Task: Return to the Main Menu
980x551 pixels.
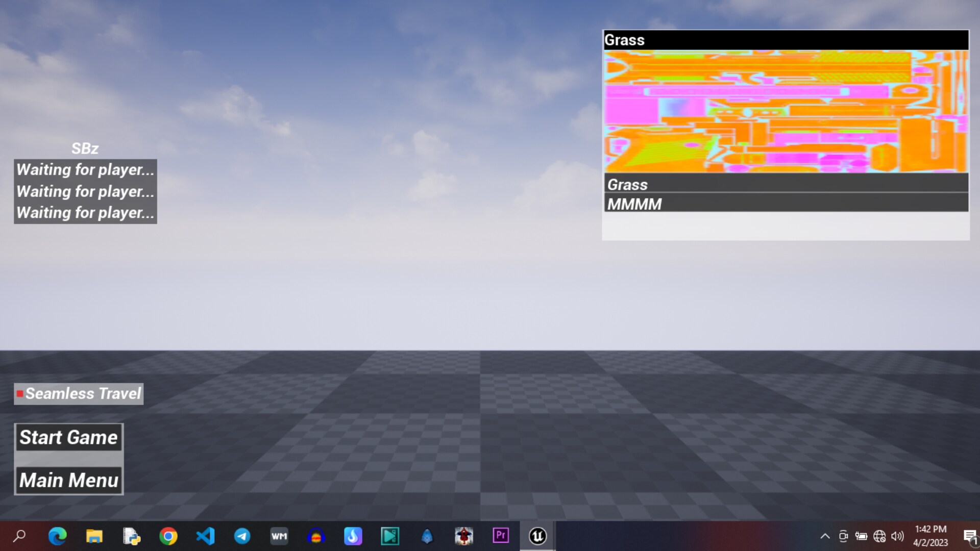Action: coord(68,480)
